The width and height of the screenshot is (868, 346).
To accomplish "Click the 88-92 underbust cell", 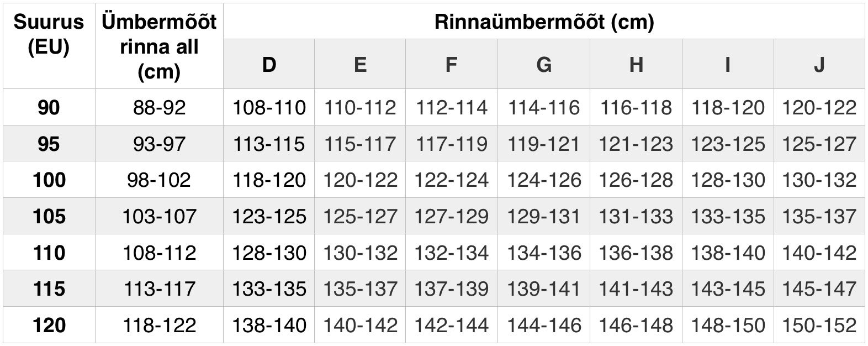I will [x=159, y=107].
